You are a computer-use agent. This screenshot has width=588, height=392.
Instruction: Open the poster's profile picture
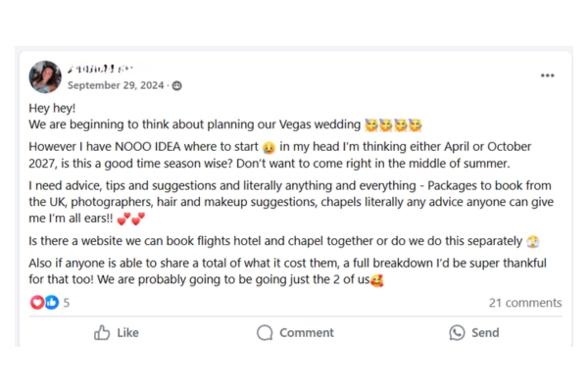pyautogui.click(x=45, y=76)
